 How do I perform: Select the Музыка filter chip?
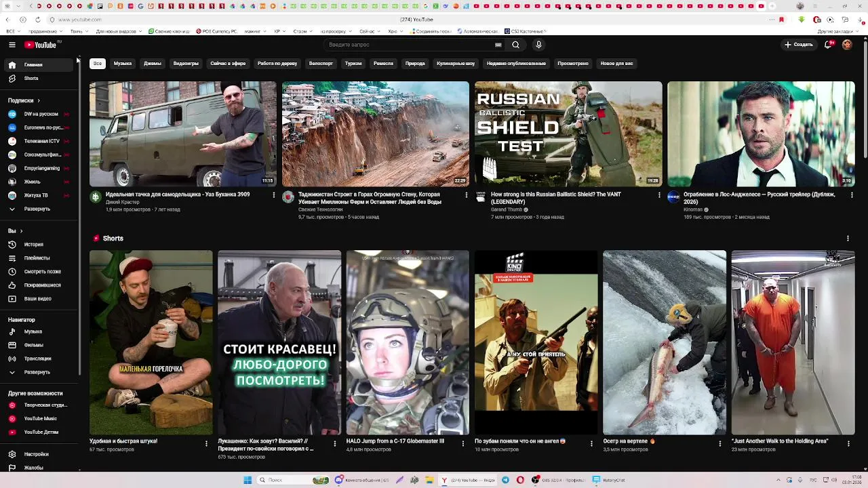tap(123, 64)
